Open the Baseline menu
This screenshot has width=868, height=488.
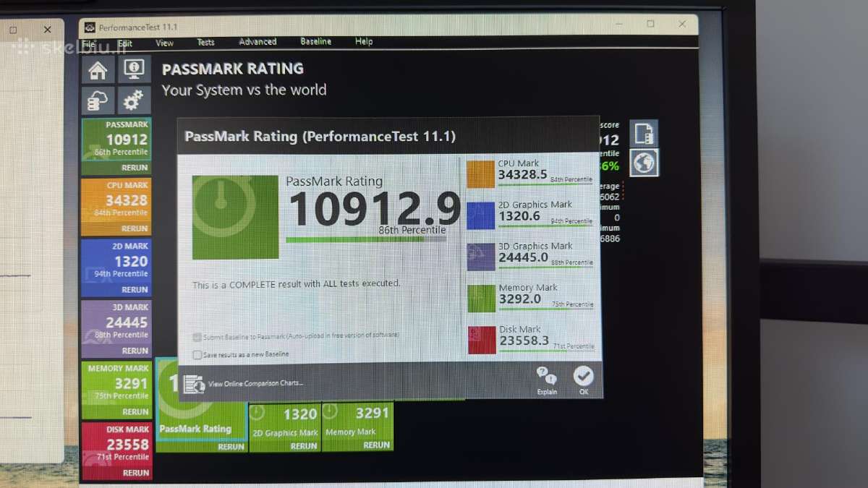[316, 41]
